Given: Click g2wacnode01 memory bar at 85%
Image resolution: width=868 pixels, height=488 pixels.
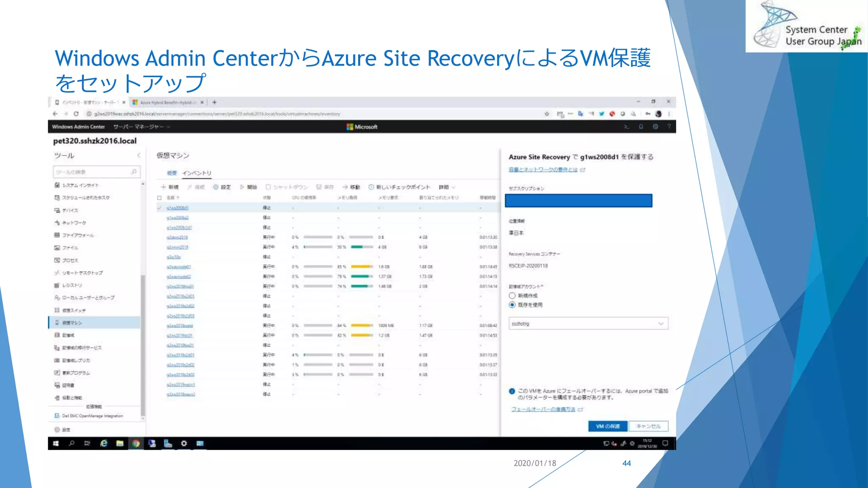Looking at the screenshot, I should click(x=362, y=266).
